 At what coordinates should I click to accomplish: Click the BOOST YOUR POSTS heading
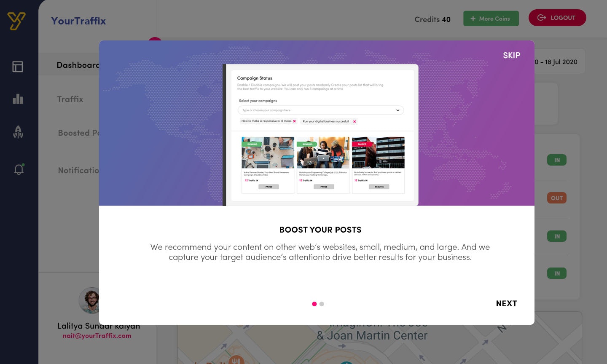pos(320,230)
